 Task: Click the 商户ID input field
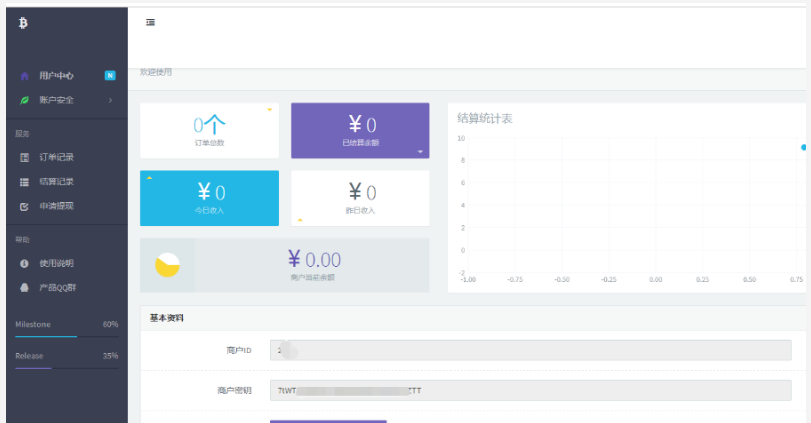tap(531, 350)
